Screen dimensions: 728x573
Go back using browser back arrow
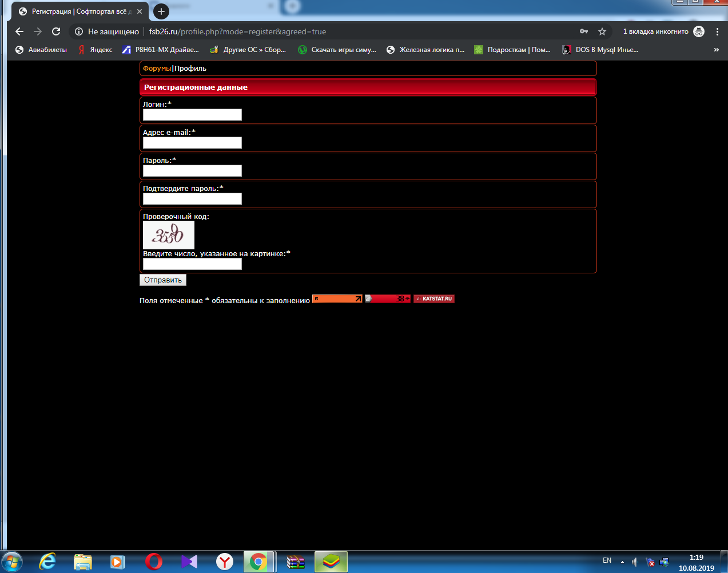[x=19, y=31]
